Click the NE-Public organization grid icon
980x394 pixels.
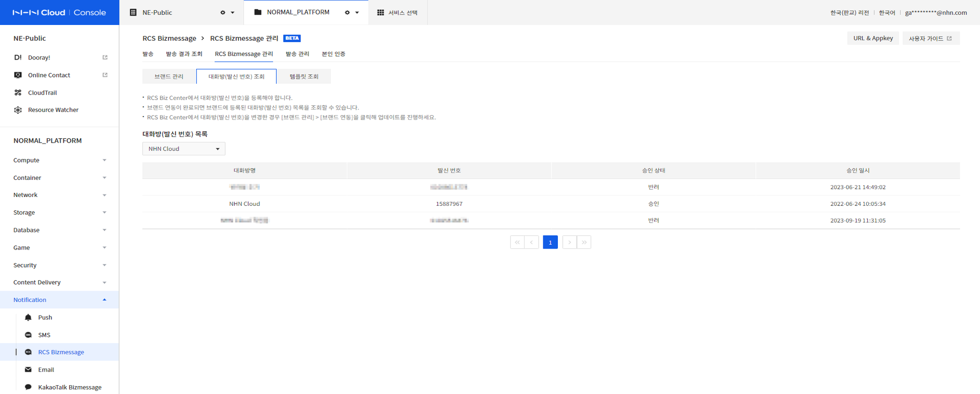click(133, 12)
